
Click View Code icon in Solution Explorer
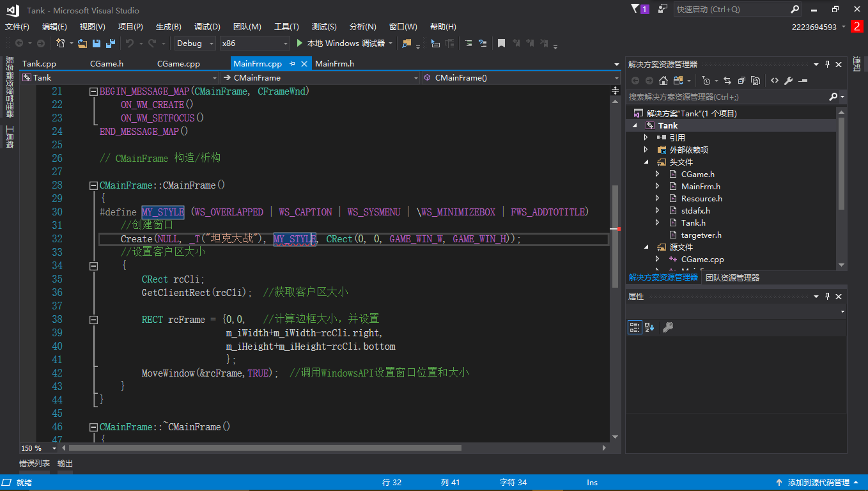click(774, 81)
